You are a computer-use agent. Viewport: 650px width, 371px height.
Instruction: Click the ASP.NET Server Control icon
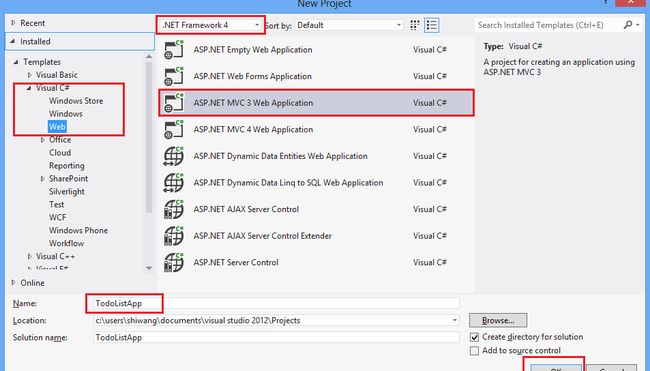(x=174, y=262)
